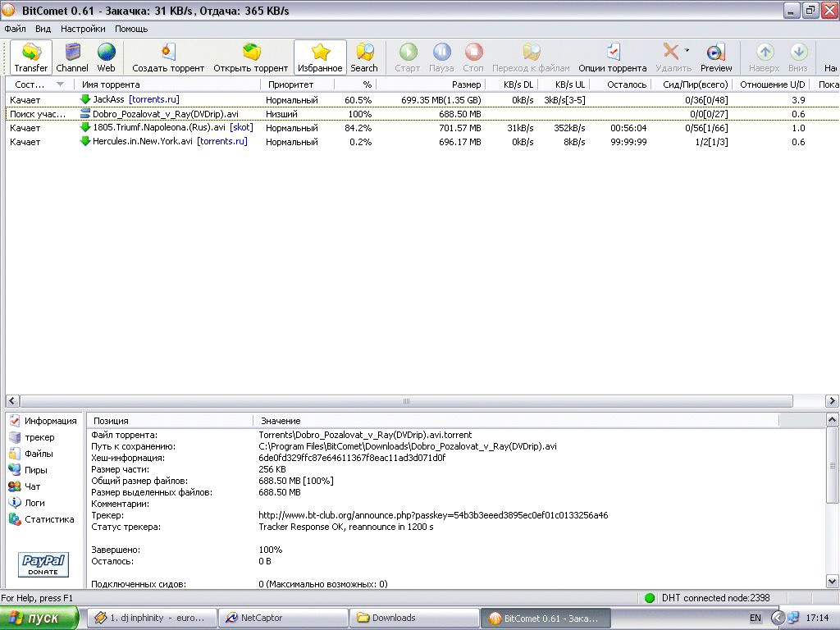Click the EN language indicator
Image resolution: width=840 pixels, height=630 pixels.
[756, 618]
